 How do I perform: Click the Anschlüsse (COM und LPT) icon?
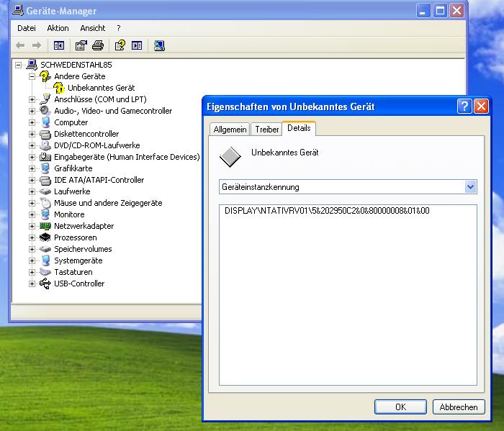coord(45,99)
